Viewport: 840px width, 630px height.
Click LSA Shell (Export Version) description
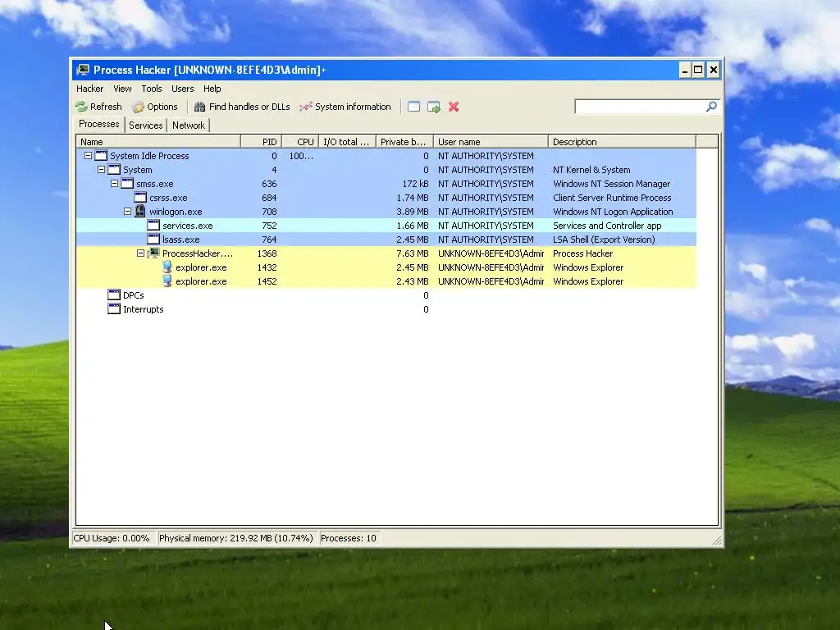click(604, 240)
